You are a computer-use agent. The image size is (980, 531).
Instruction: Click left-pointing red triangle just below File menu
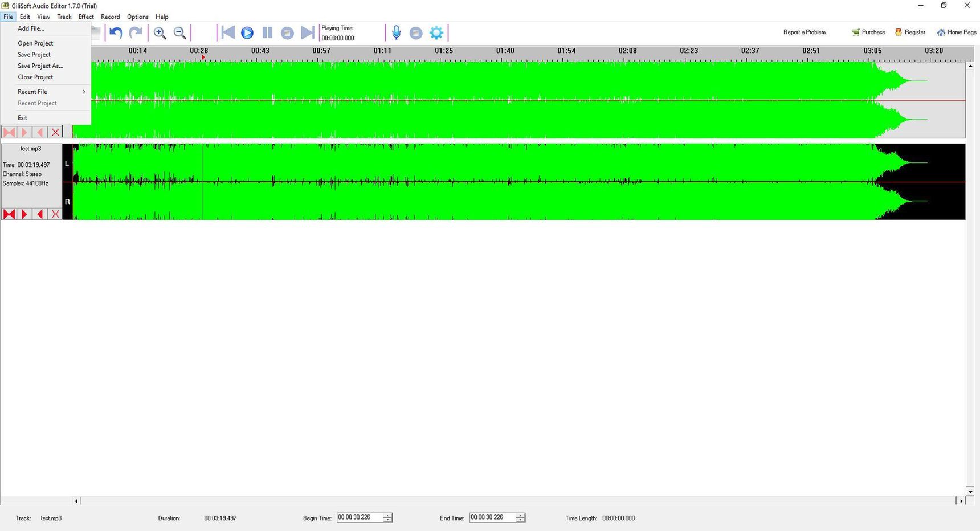(x=40, y=132)
